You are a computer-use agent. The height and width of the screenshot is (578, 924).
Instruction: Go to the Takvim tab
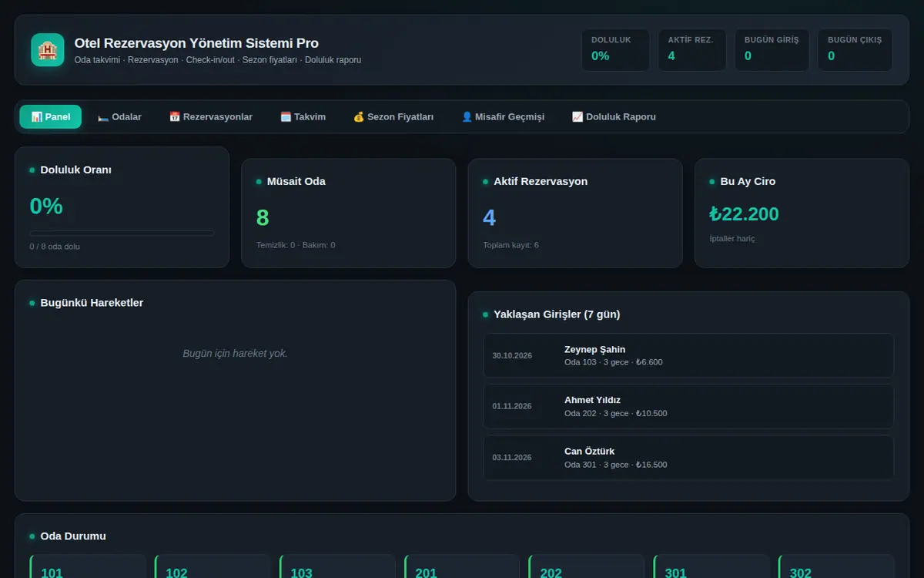[303, 117]
